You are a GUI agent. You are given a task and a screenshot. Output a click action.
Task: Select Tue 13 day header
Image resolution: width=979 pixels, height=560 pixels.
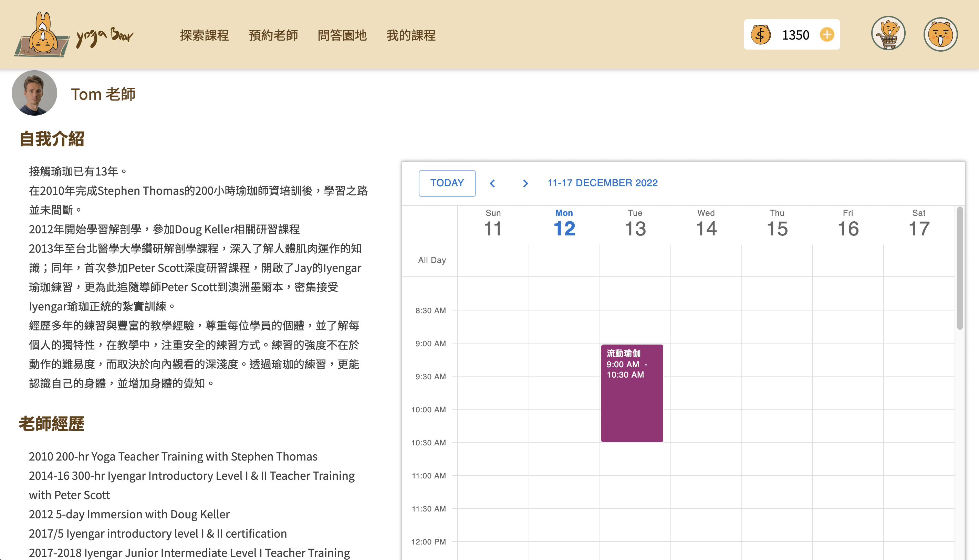[x=635, y=223]
